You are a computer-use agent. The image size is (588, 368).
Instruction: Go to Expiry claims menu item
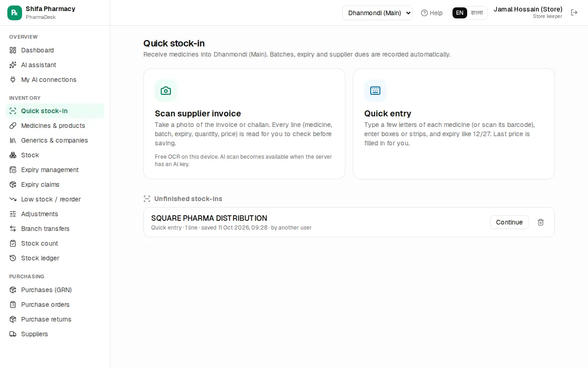pos(55,184)
